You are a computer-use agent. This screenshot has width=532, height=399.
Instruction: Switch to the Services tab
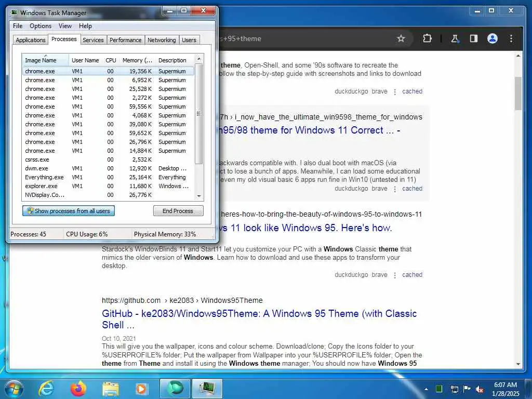(93, 40)
